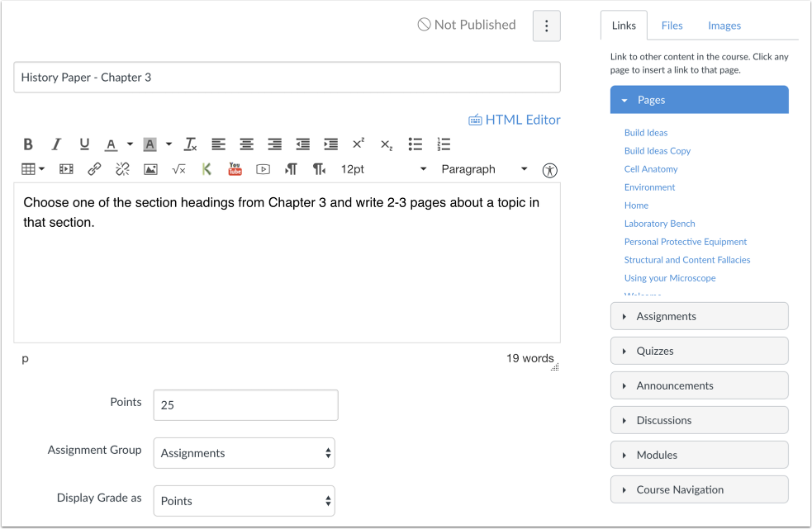Insert a link to URL
The image size is (812, 529).
[x=93, y=169]
